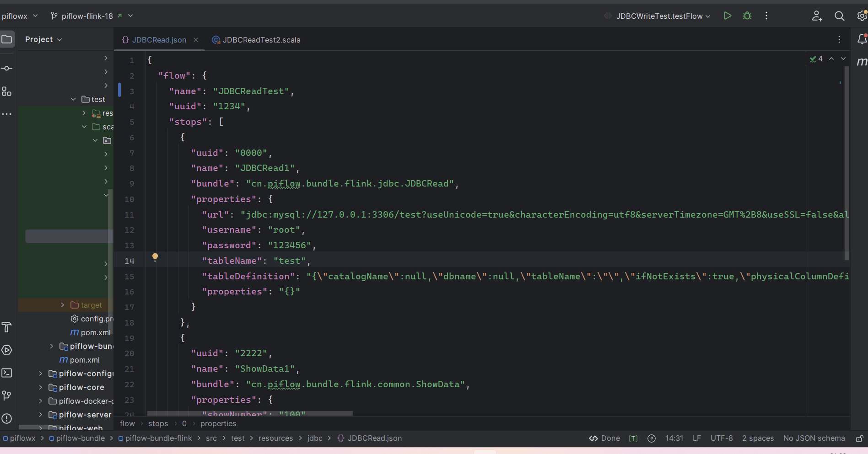Click 'resources' in the navigation bar path
The width and height of the screenshot is (868, 454).
(x=275, y=438)
